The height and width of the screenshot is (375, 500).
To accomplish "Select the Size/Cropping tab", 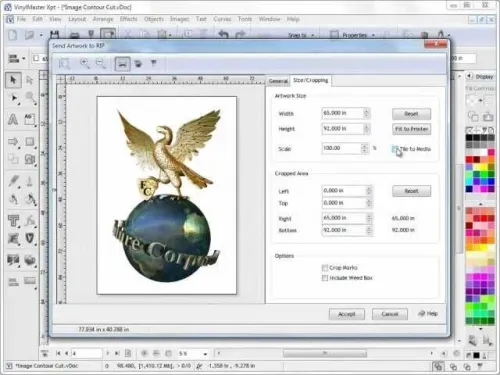I will [310, 80].
